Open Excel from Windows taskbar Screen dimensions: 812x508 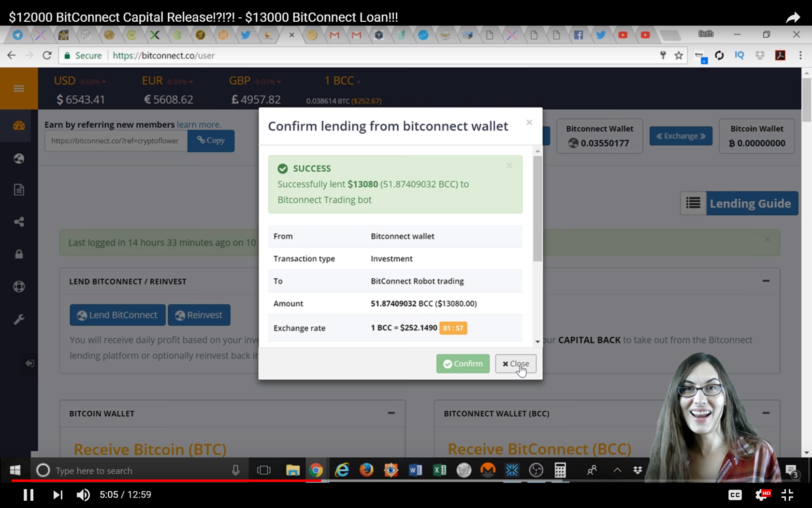point(439,470)
